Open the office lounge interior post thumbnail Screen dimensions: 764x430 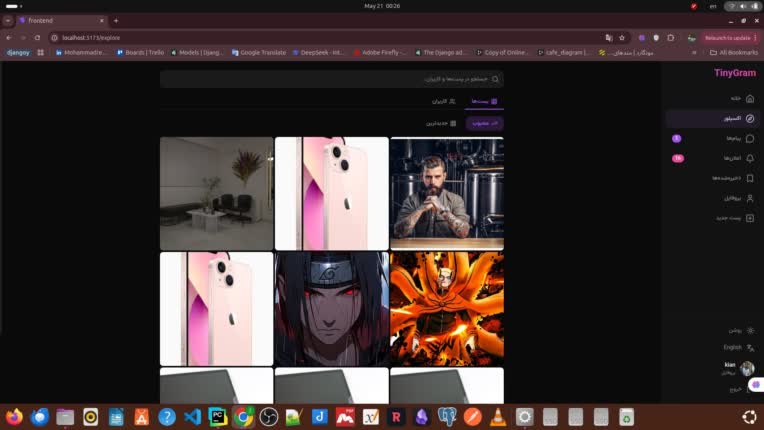pyautogui.click(x=216, y=193)
